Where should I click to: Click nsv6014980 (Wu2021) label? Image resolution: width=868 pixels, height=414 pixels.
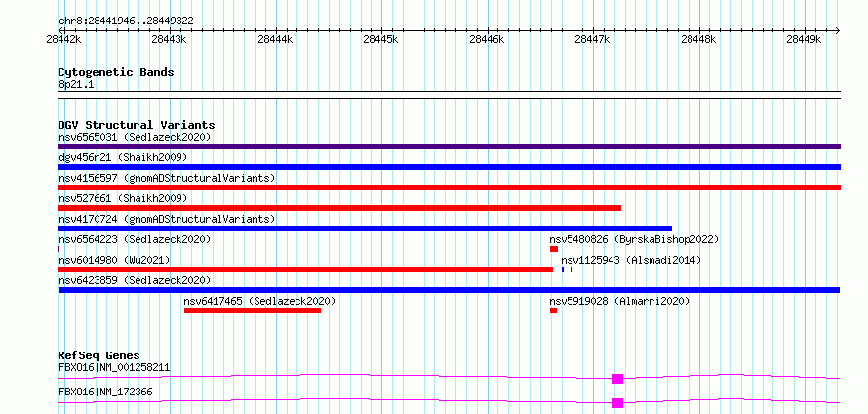114,260
